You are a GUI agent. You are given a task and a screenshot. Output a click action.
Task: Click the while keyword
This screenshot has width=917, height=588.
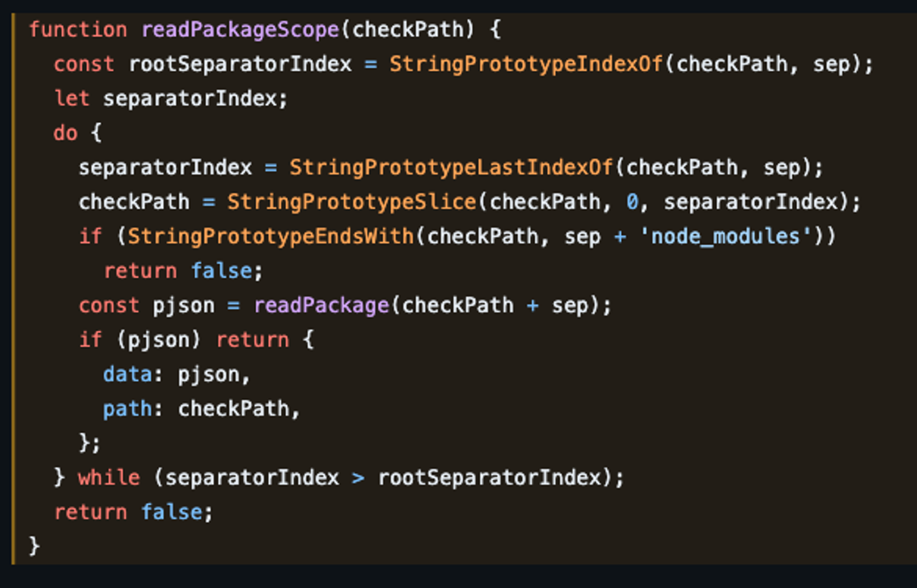[109, 478]
